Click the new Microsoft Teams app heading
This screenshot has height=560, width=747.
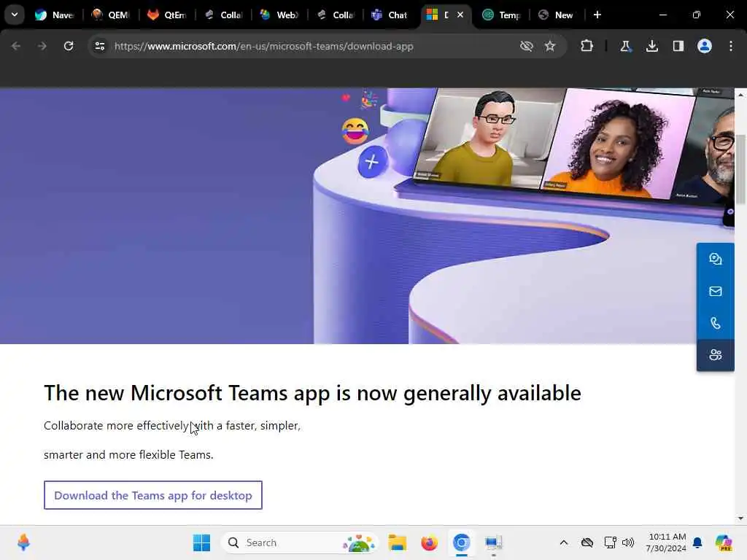(x=312, y=393)
